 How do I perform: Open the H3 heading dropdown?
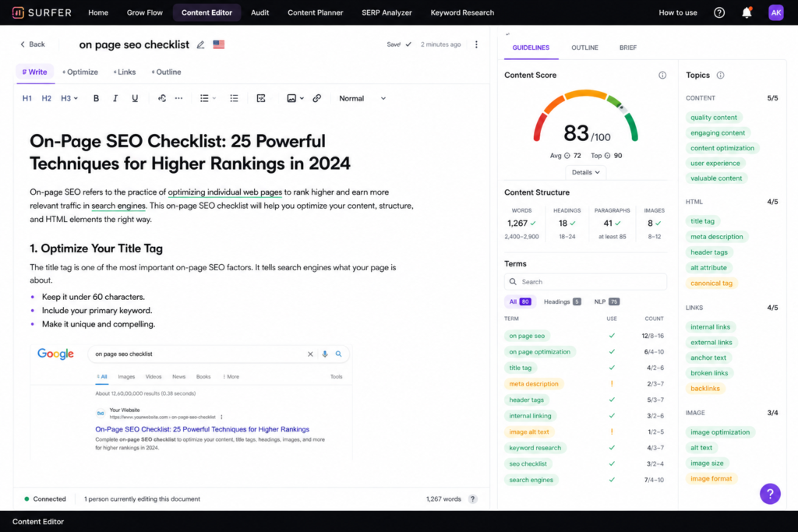pos(69,98)
